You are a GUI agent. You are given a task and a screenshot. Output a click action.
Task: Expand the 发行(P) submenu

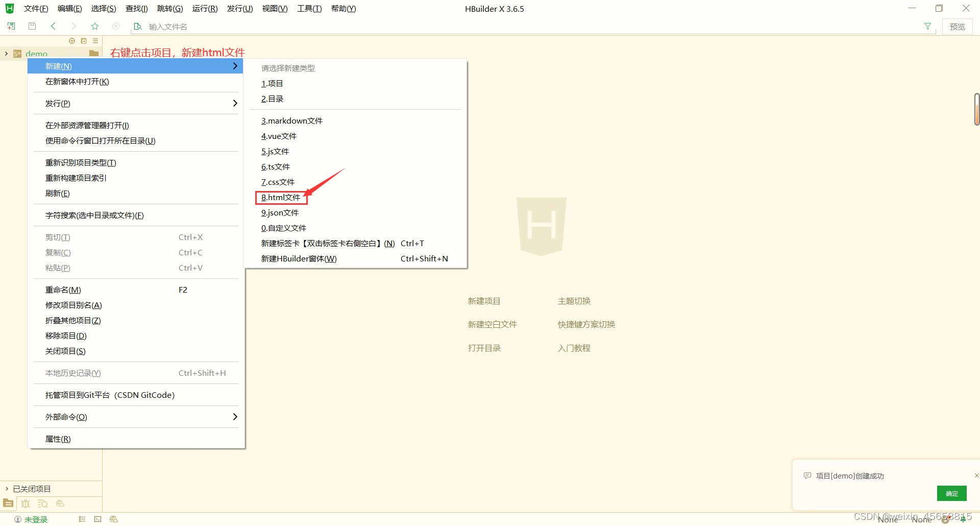(136, 103)
